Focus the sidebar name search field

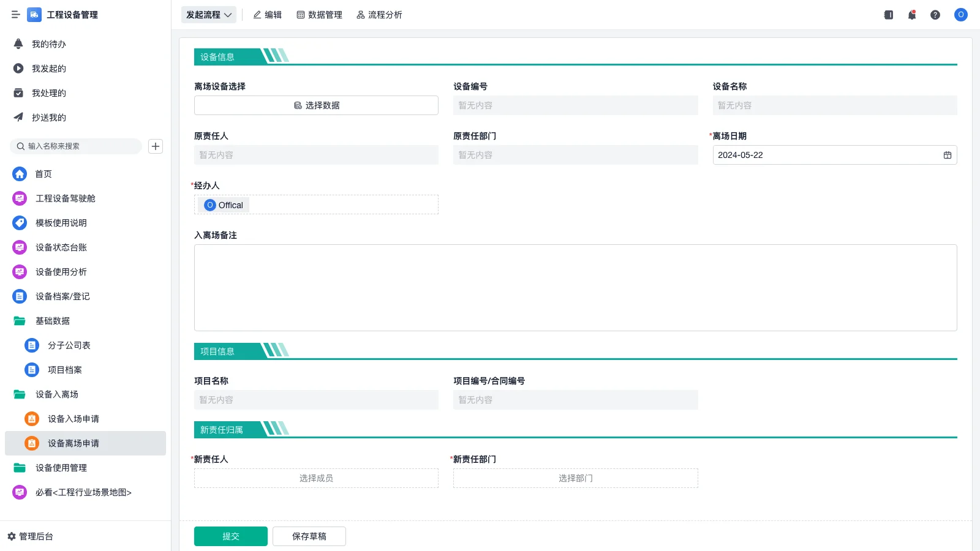76,146
